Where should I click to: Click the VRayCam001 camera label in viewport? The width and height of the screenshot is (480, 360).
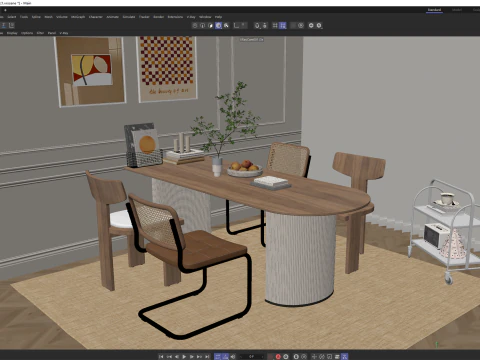[252, 39]
